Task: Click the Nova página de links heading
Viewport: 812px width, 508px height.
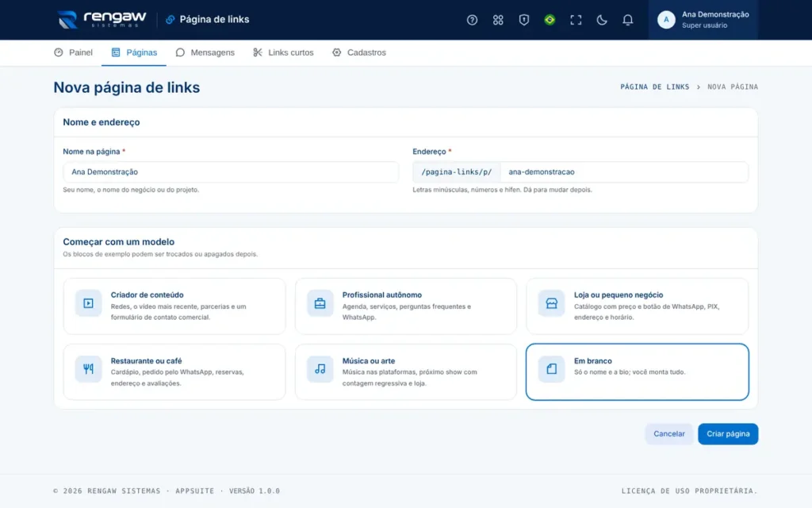Action: (x=126, y=87)
